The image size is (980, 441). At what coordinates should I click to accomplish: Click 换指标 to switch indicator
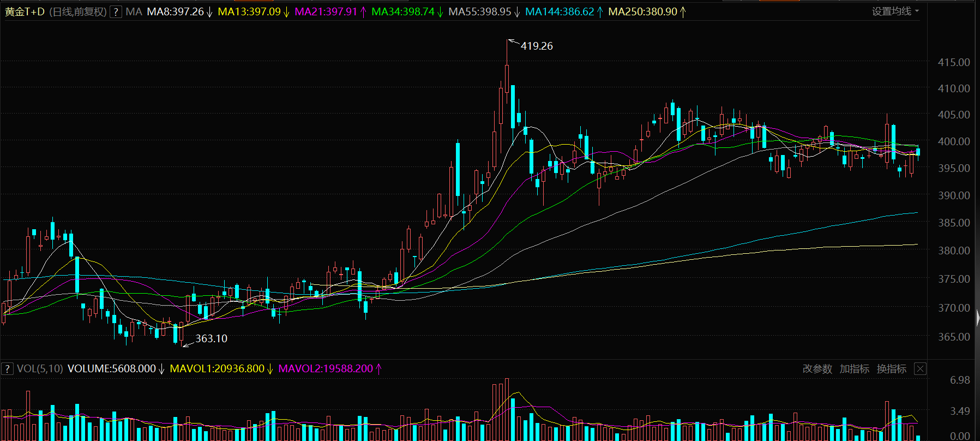(892, 369)
